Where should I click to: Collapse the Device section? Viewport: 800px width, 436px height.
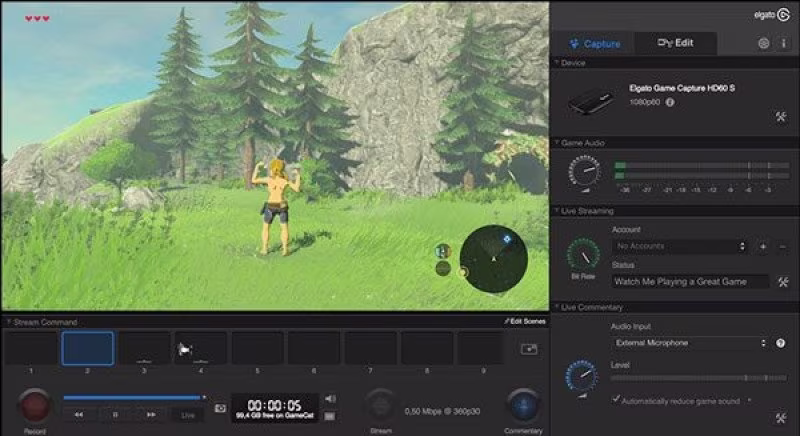coord(557,62)
